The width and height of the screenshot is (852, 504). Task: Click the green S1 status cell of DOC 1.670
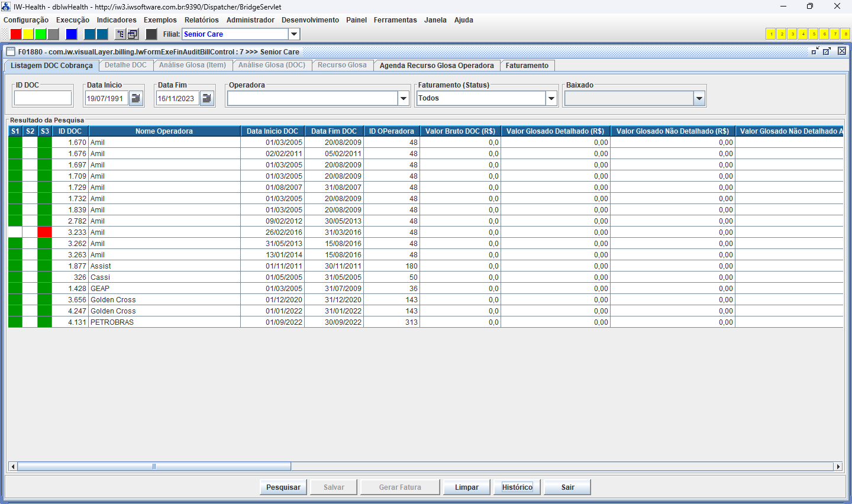[15, 143]
